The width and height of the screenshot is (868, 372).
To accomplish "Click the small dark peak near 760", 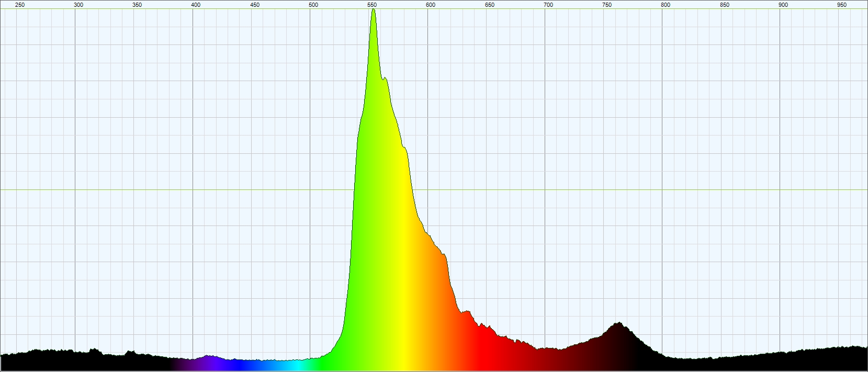I will [x=619, y=330].
